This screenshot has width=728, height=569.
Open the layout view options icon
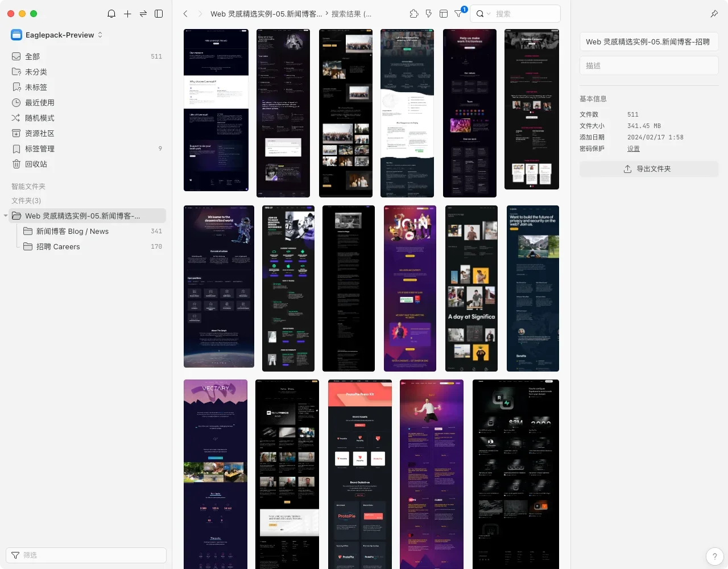click(x=444, y=14)
